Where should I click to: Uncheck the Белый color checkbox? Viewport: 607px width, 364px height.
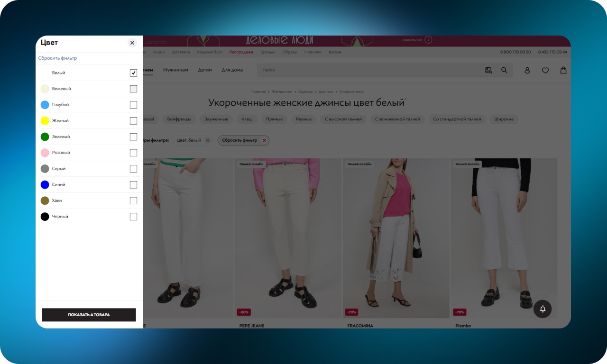133,73
